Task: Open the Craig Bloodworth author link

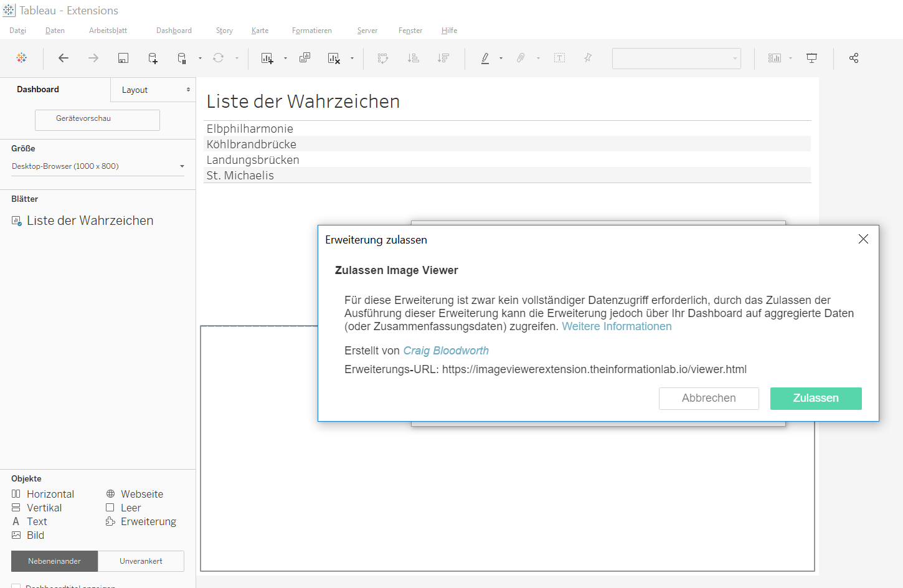Action: click(x=446, y=351)
